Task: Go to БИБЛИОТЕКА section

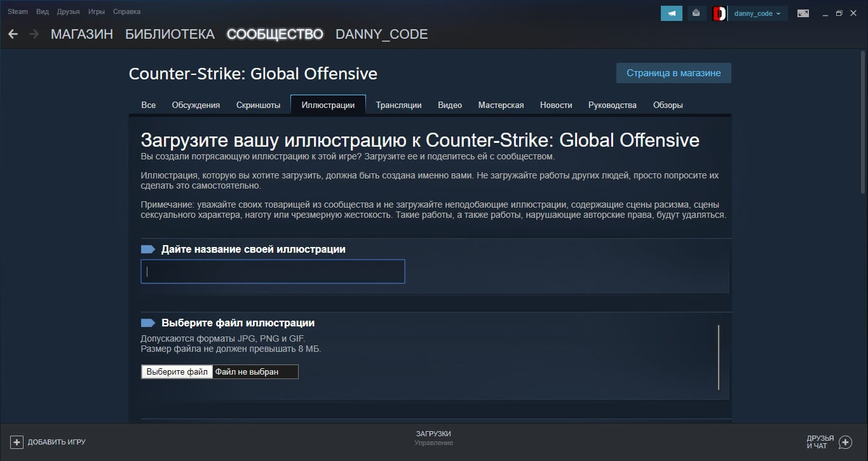Action: point(170,34)
